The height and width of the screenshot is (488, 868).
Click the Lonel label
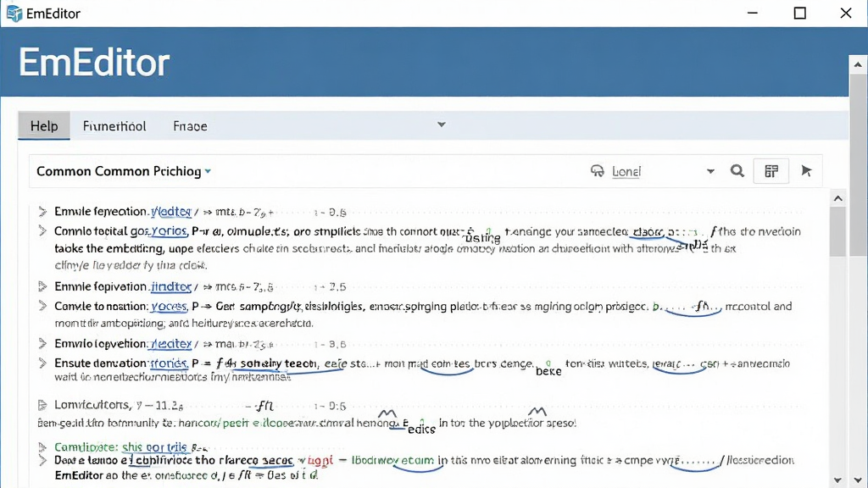tap(626, 171)
